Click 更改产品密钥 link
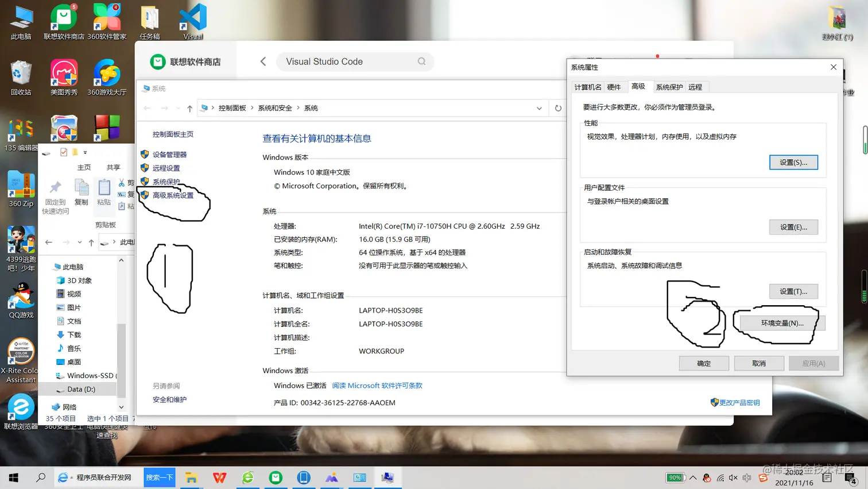This screenshot has height=489, width=868. point(739,402)
